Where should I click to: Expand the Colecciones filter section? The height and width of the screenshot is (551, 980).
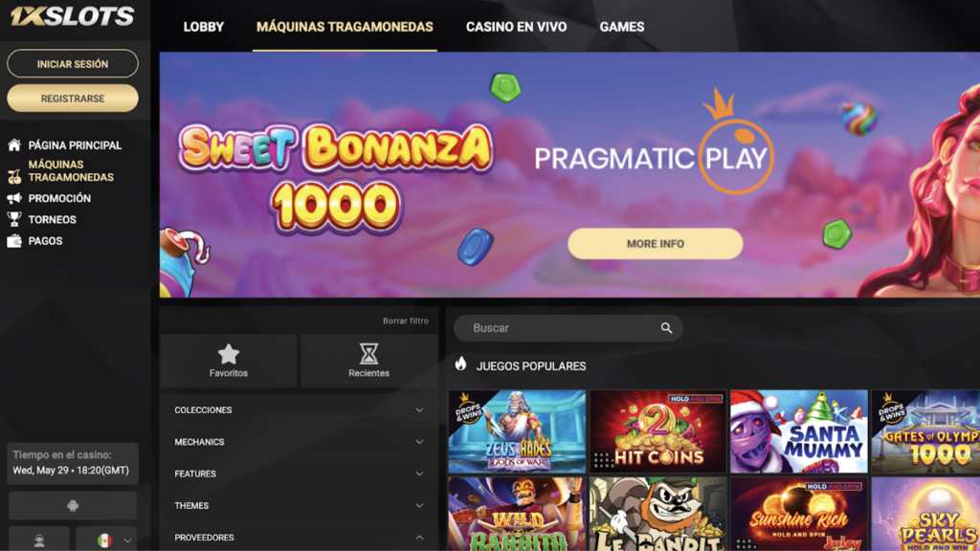click(x=299, y=409)
